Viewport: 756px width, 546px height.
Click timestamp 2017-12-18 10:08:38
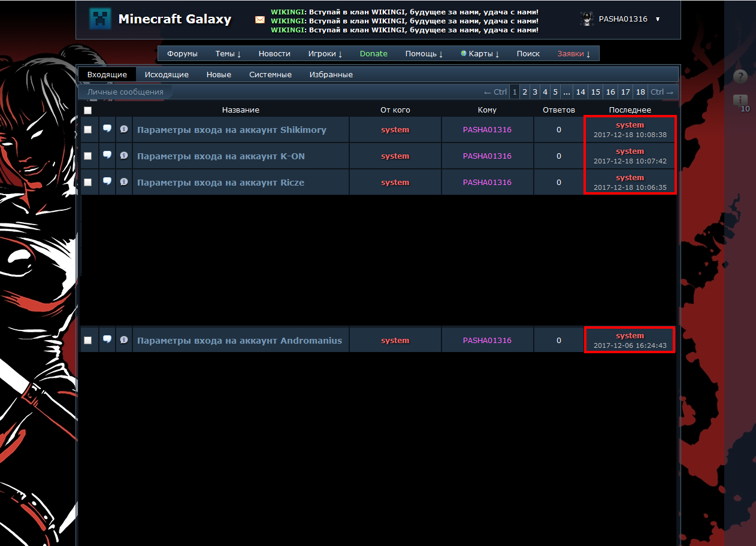630,135
